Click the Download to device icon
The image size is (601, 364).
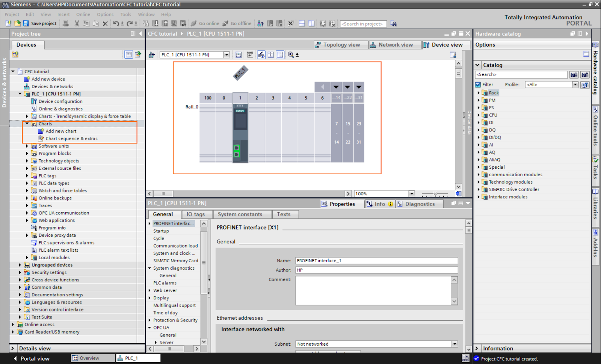[x=155, y=23]
